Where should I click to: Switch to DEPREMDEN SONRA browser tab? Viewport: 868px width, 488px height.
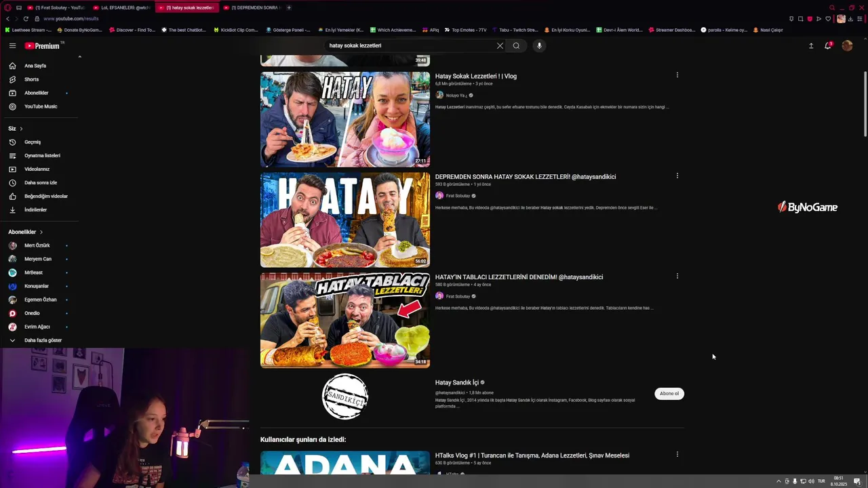(x=252, y=7)
